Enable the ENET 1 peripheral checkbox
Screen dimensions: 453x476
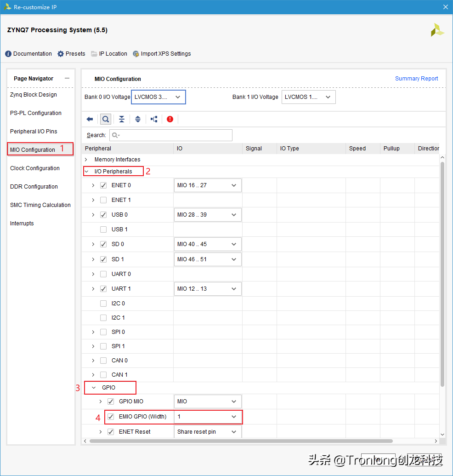[x=103, y=200]
